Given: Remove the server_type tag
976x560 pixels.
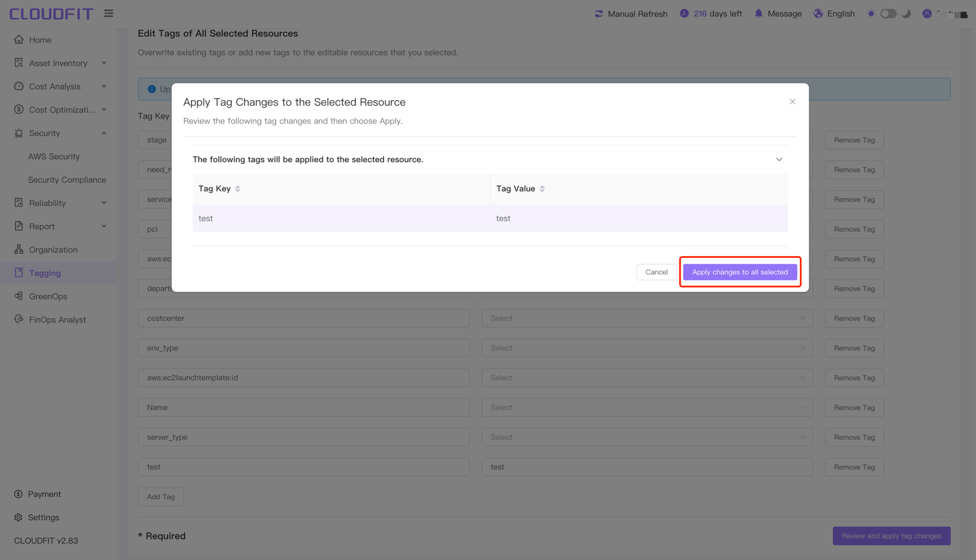Looking at the screenshot, I should click(855, 437).
